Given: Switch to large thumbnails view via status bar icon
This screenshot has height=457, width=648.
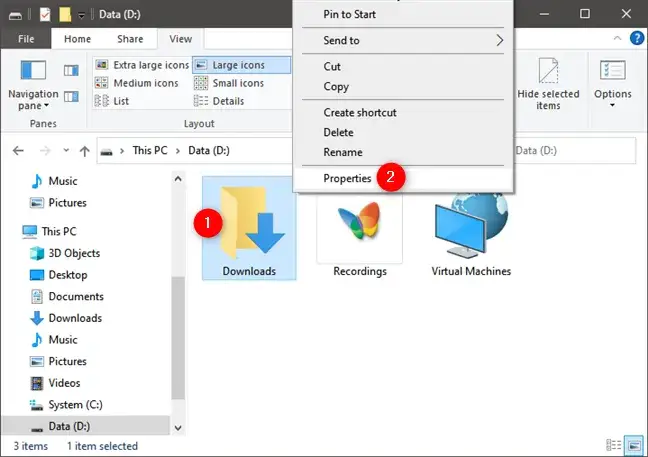Looking at the screenshot, I should (634, 445).
